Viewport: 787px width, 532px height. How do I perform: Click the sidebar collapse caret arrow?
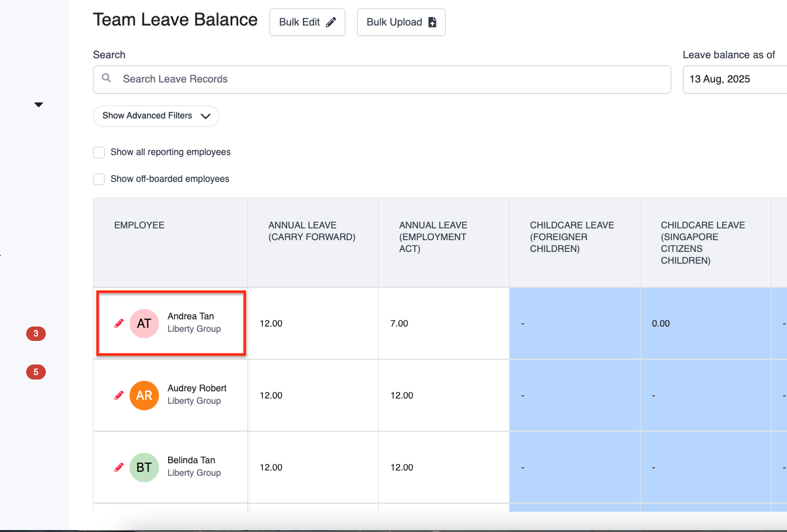click(39, 105)
